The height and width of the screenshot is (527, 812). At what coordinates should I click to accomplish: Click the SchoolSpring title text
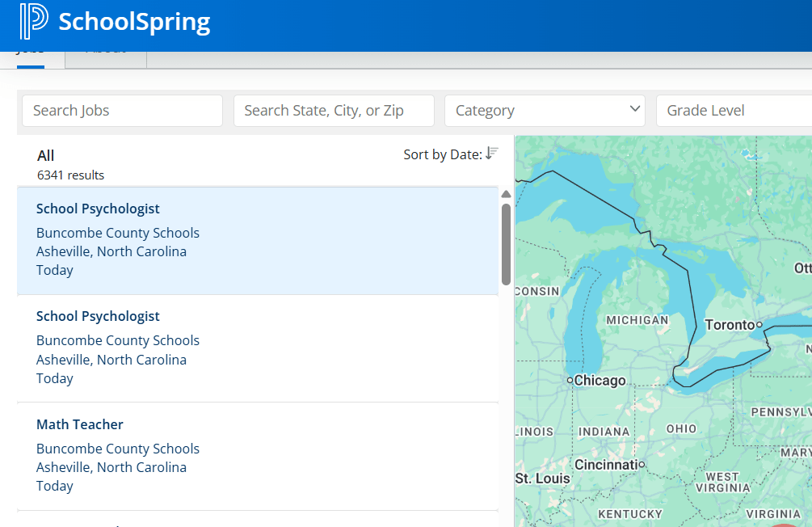(134, 22)
